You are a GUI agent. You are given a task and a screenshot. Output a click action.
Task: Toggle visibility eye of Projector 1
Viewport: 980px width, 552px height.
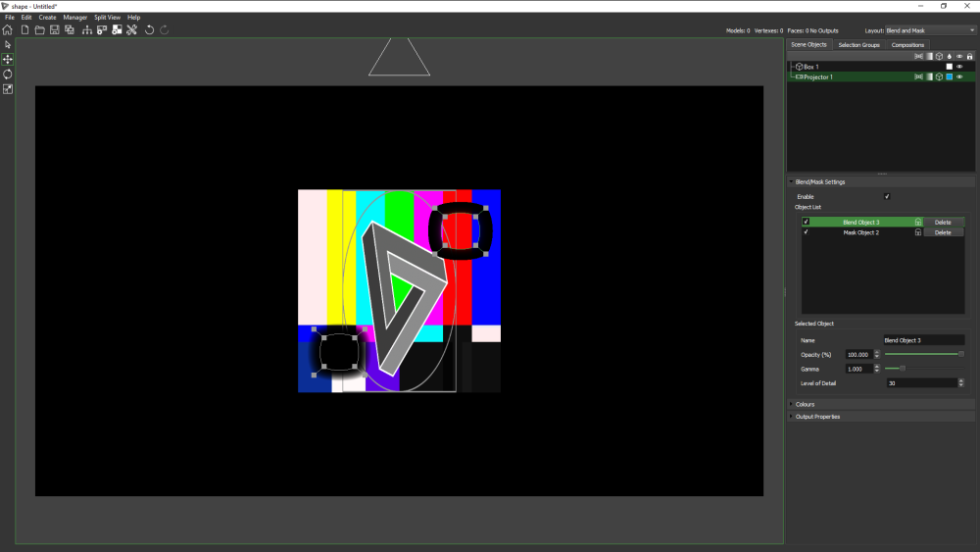point(959,76)
